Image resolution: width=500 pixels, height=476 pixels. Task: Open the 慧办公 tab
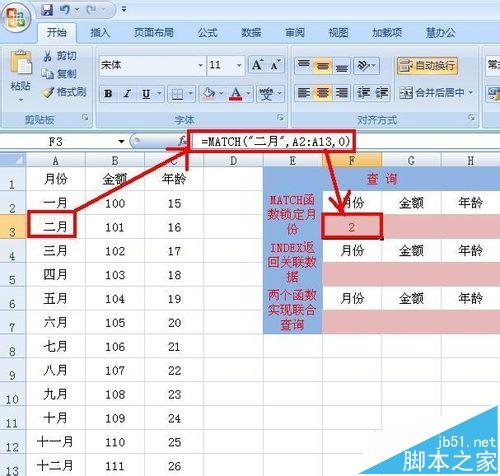click(440, 33)
